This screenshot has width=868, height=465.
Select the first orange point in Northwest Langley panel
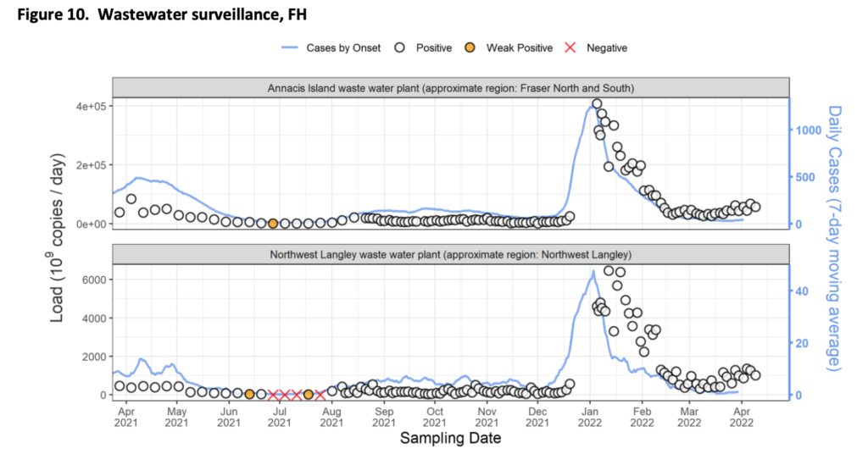point(249,394)
